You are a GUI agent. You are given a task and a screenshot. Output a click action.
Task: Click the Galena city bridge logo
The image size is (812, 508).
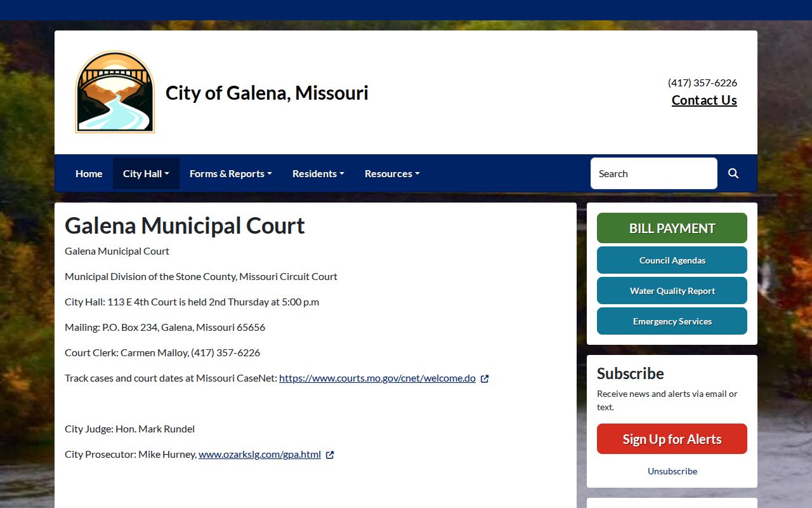(115, 92)
